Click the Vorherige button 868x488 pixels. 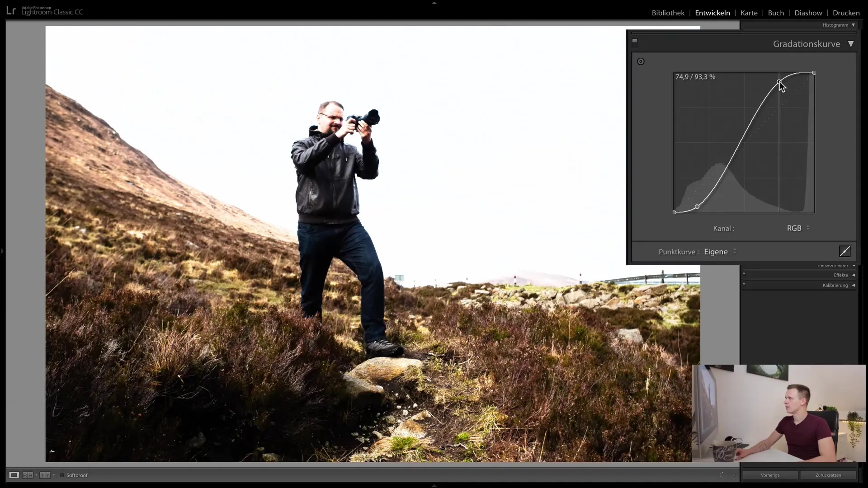click(x=770, y=475)
